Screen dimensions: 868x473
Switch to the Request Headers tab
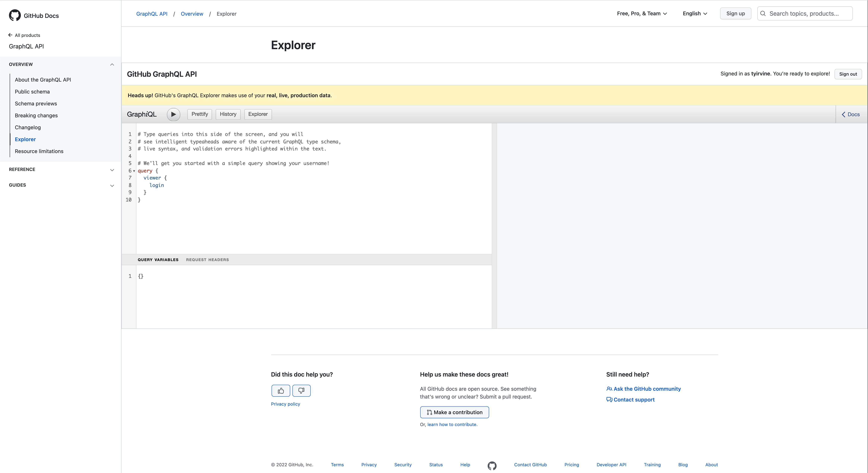(207, 260)
